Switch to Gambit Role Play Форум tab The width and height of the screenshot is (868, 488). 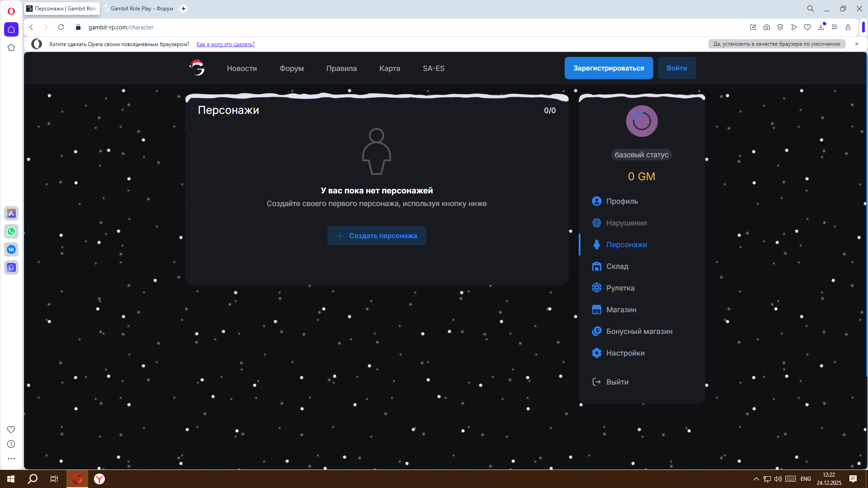pyautogui.click(x=141, y=9)
